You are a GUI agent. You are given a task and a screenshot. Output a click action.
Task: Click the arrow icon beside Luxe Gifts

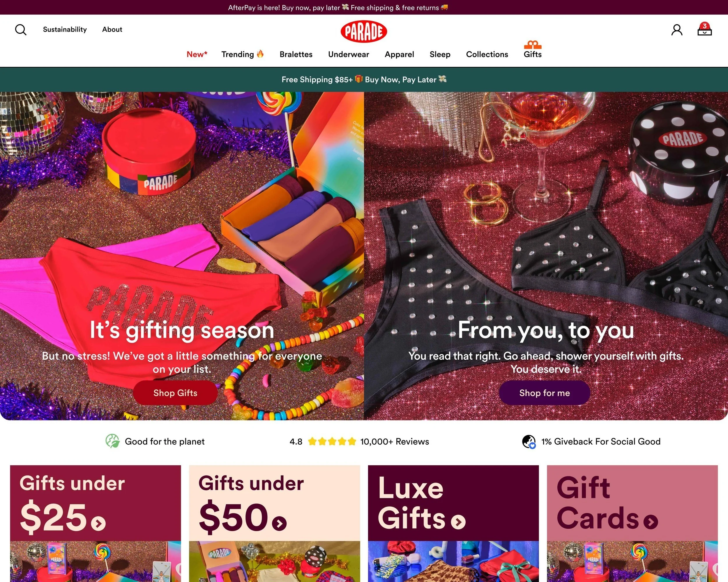[459, 522]
